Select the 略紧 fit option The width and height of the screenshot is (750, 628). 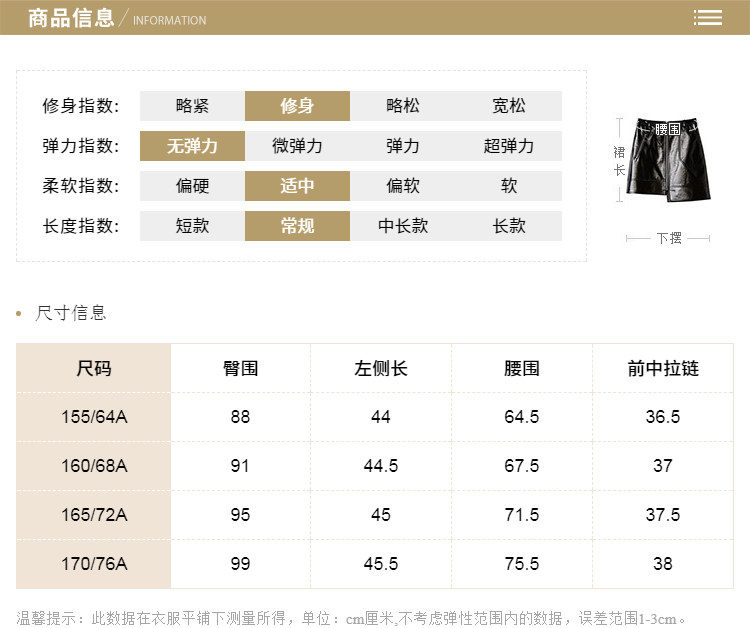click(192, 106)
